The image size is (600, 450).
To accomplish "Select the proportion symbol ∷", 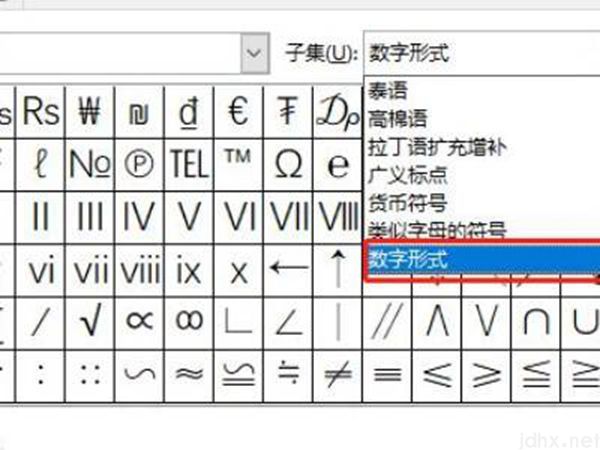I will click(90, 375).
